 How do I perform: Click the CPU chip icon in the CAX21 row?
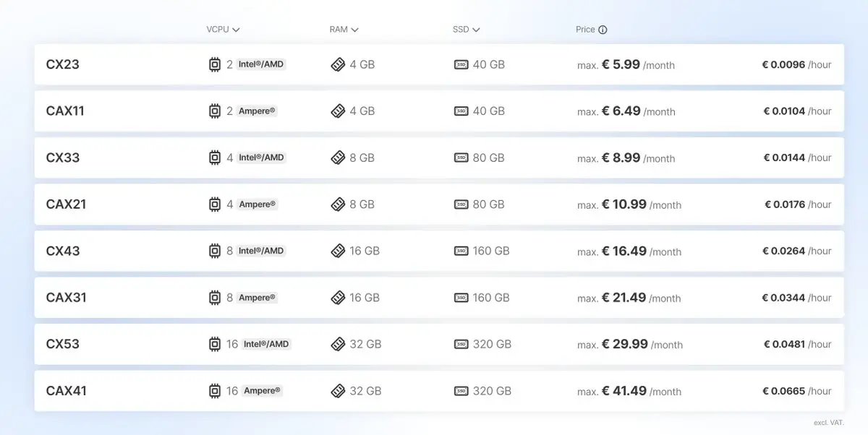coord(215,204)
